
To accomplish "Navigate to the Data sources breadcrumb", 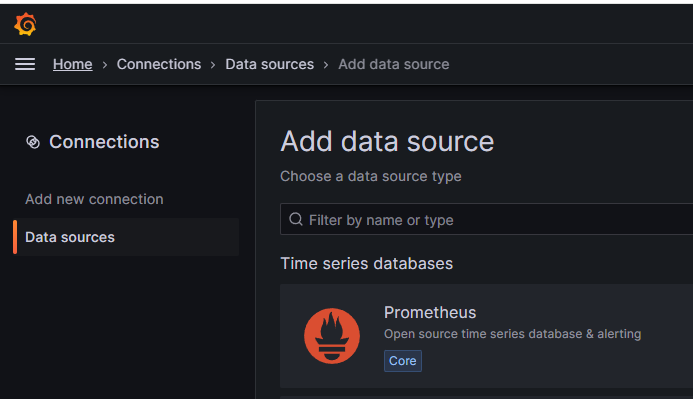I will pos(270,65).
